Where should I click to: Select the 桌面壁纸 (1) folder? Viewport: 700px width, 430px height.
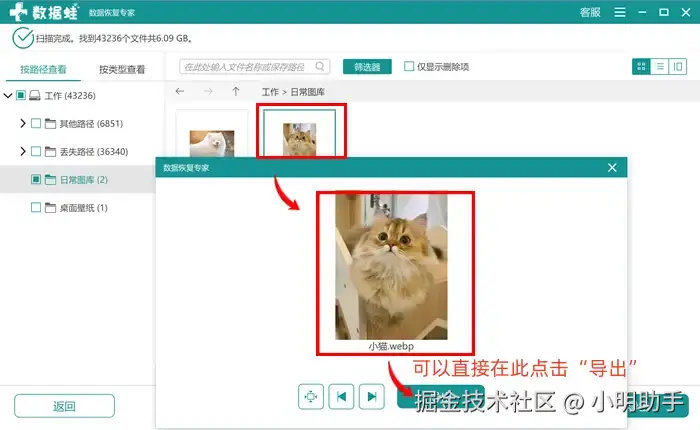83,208
